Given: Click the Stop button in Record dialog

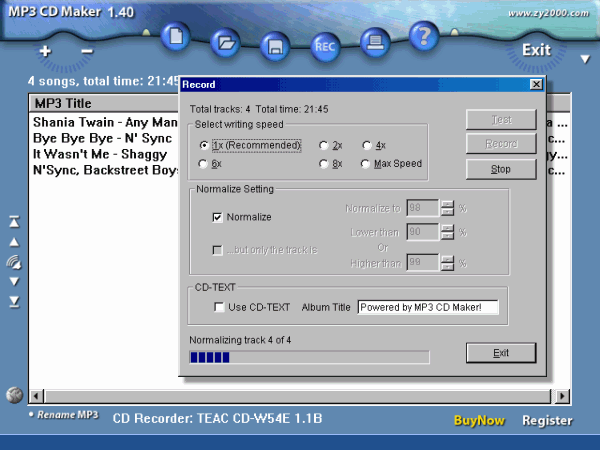Looking at the screenshot, I should [x=501, y=169].
